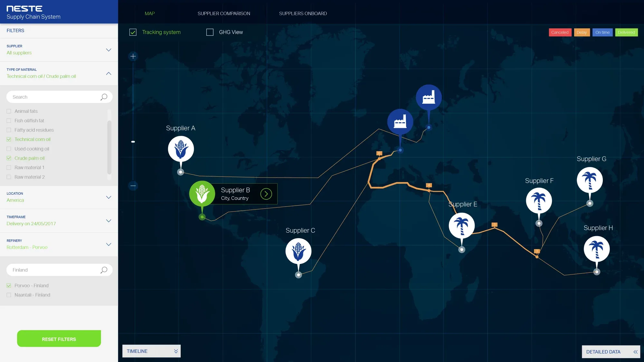Enable the GHG View checkbox

click(210, 32)
